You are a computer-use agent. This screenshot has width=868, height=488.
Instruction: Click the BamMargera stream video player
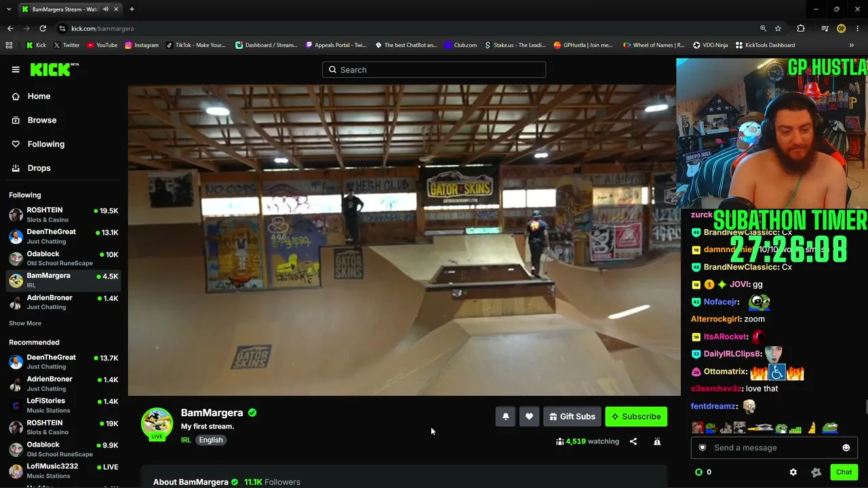[x=404, y=240]
